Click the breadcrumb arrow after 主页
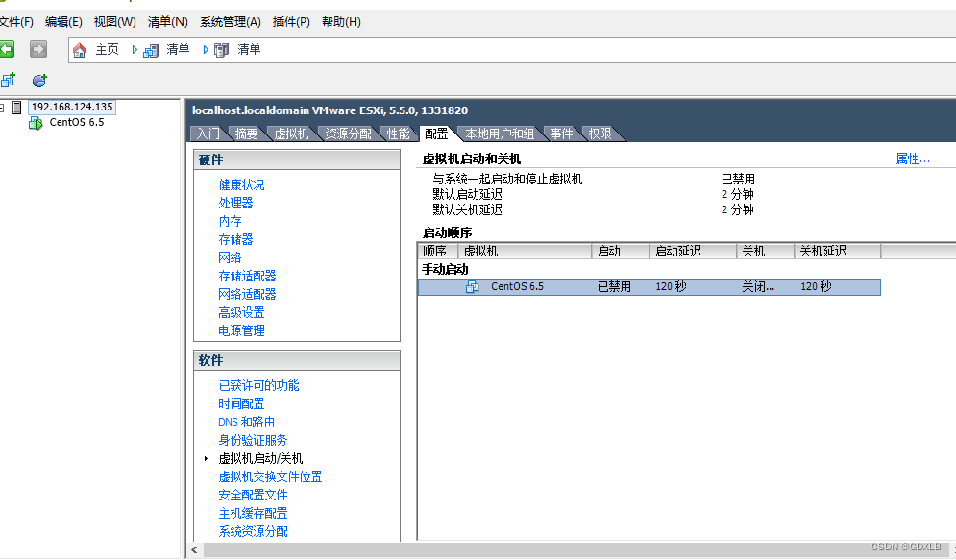The width and height of the screenshot is (956, 560). click(134, 50)
